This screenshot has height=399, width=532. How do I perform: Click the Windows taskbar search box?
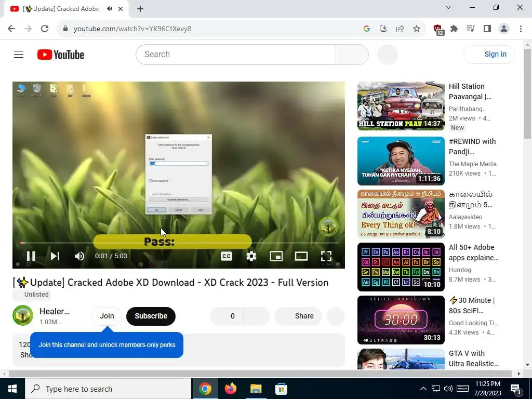(108, 389)
